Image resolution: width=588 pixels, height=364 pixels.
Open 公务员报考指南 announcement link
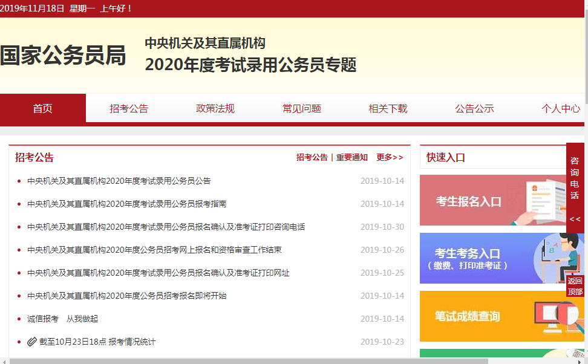(127, 204)
